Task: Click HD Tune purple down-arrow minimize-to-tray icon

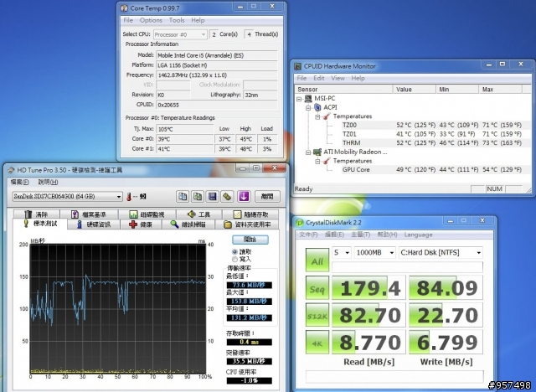Action: [244, 196]
